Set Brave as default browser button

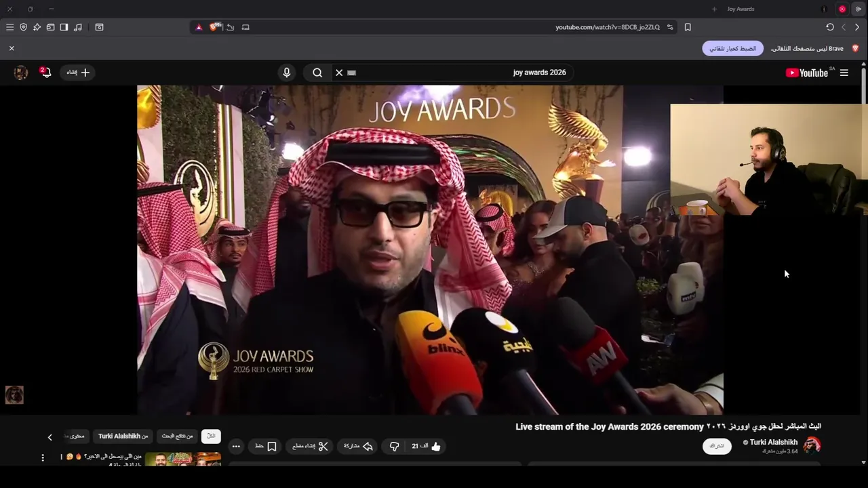pos(732,49)
